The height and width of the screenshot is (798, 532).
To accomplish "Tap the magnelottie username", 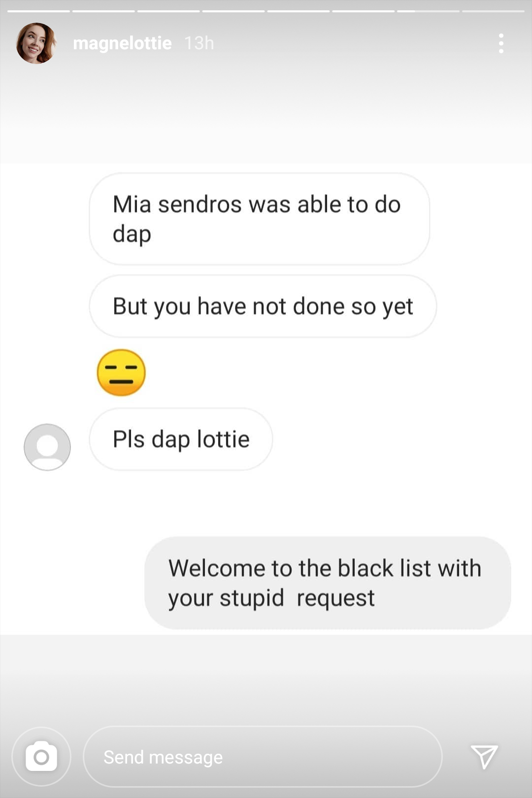I will point(122,43).
